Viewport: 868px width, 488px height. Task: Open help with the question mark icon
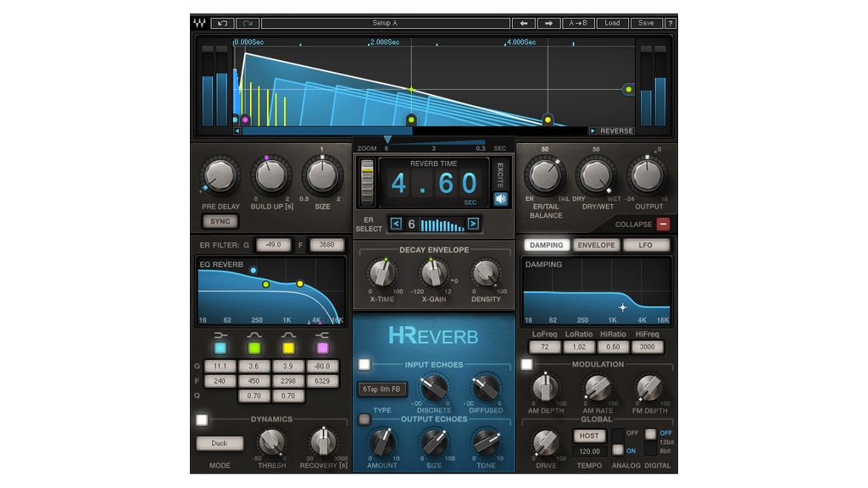pyautogui.click(x=669, y=23)
